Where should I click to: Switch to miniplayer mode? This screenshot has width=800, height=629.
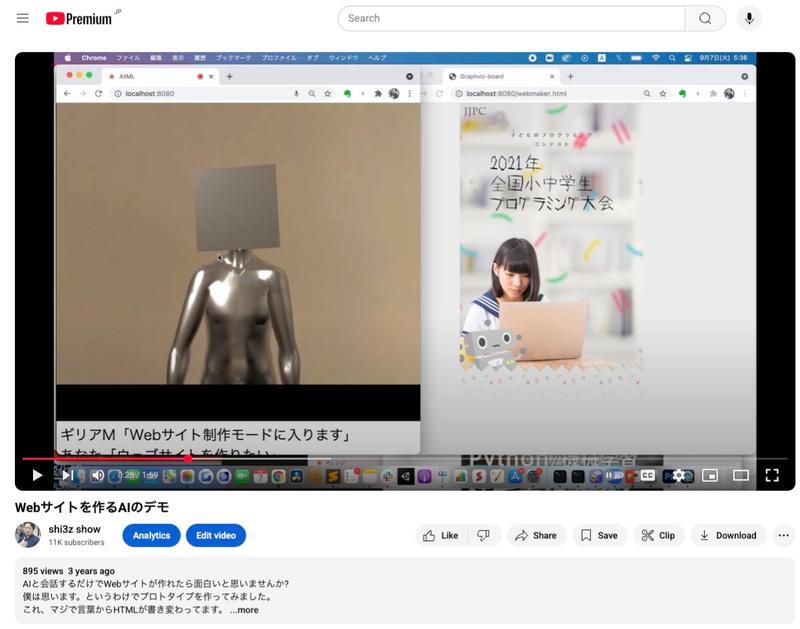709,476
